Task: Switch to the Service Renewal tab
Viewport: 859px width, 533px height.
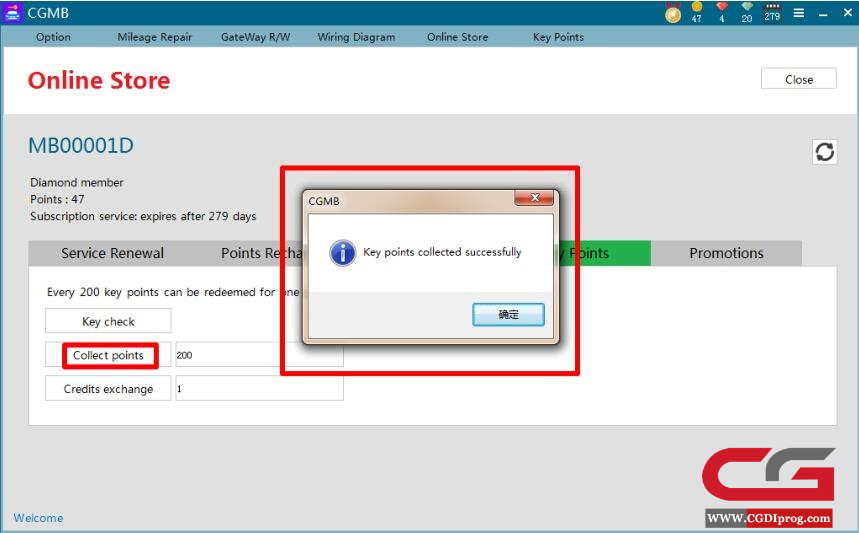Action: (112, 253)
